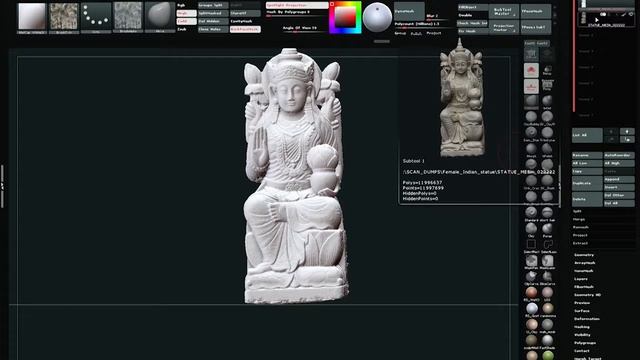Image resolution: width=640 pixels, height=360 pixels.
Task: Open the grainy alpha texture thumbnail
Action: click(x=128, y=17)
